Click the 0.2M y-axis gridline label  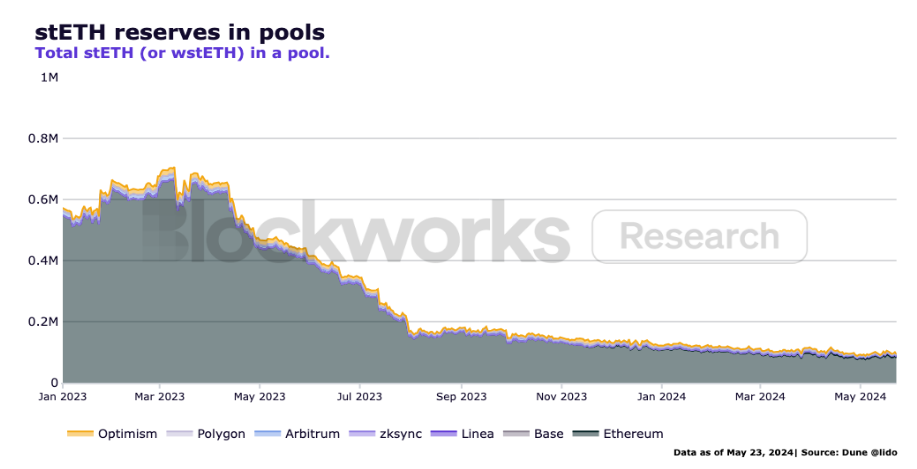43,322
